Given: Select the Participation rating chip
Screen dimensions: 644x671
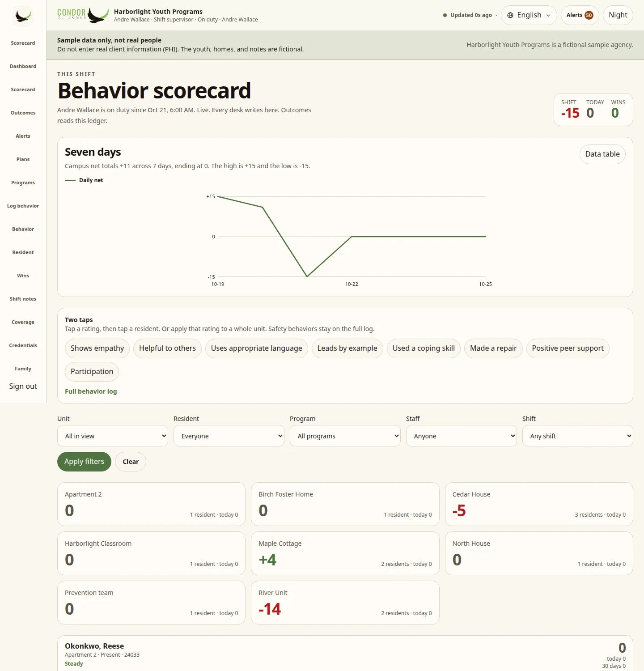Looking at the screenshot, I should [x=92, y=372].
